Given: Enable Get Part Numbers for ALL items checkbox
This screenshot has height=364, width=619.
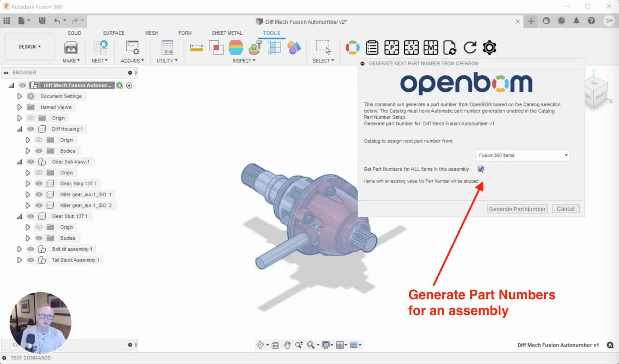Looking at the screenshot, I should (x=480, y=169).
